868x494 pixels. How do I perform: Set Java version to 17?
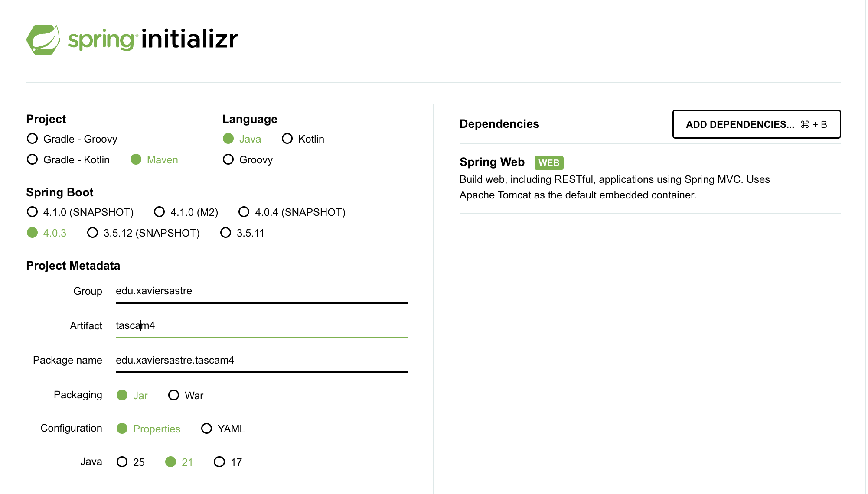pyautogui.click(x=220, y=462)
